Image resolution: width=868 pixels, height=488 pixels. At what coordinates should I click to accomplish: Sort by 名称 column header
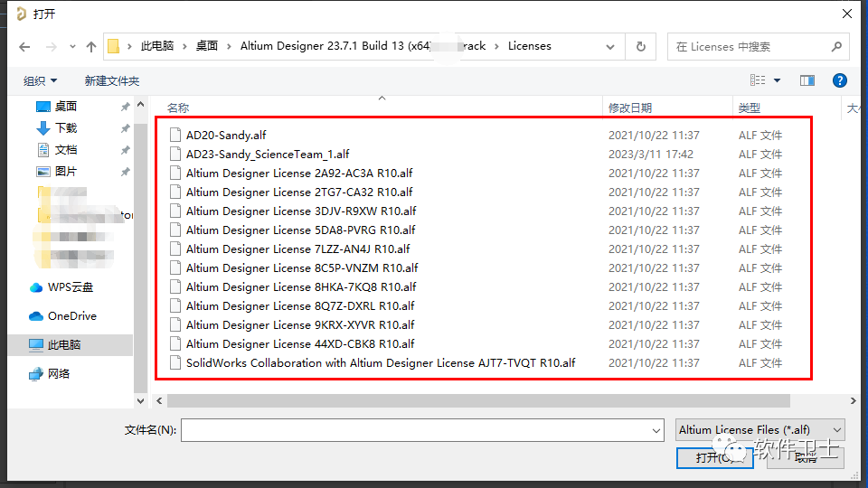(178, 108)
